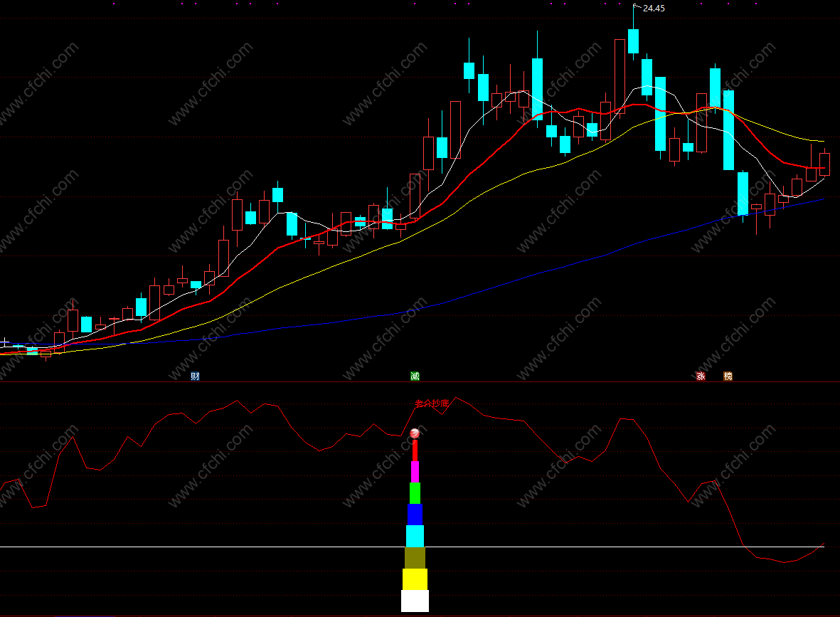
Task: Select the cyan segment of signal tower
Action: (x=415, y=536)
